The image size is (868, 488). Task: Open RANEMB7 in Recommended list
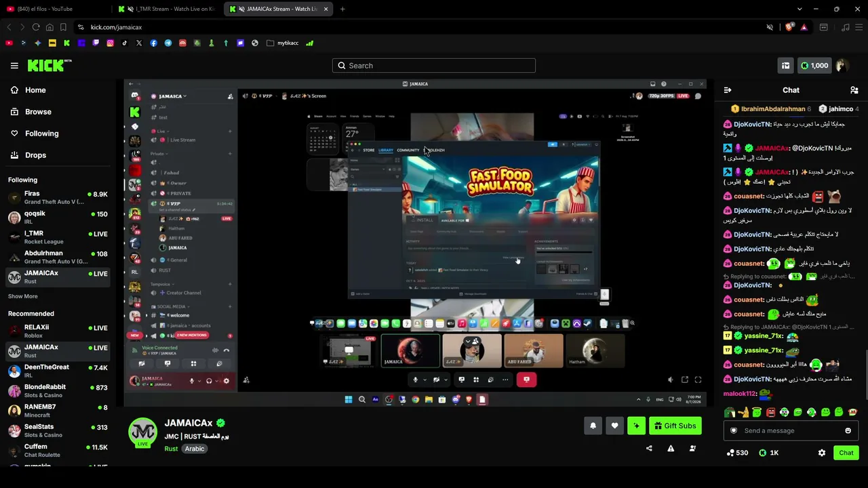click(x=57, y=411)
